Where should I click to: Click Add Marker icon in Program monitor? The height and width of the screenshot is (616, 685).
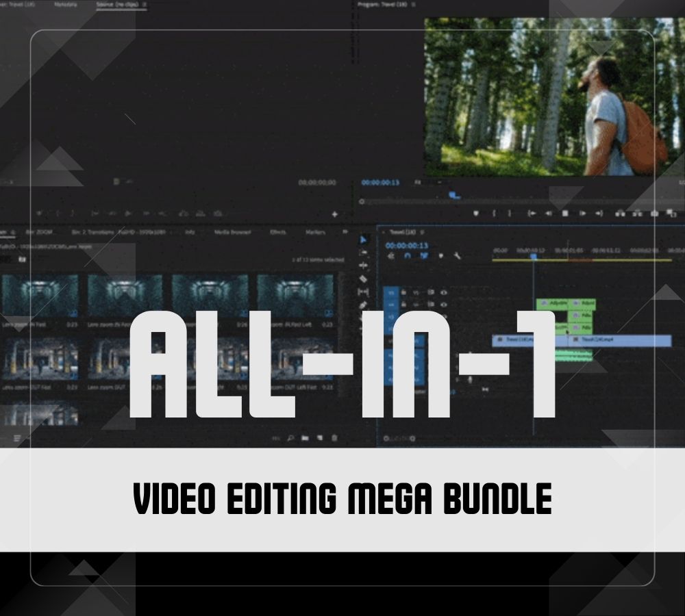475,214
